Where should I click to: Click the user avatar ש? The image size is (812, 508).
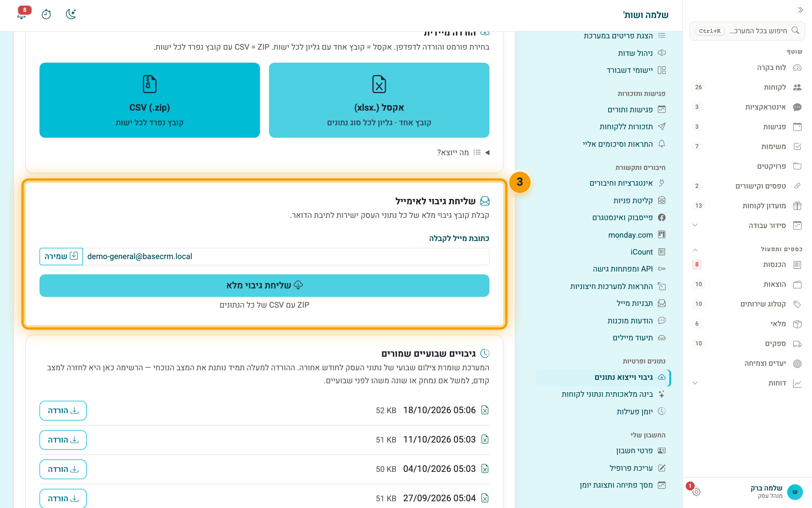point(795,492)
